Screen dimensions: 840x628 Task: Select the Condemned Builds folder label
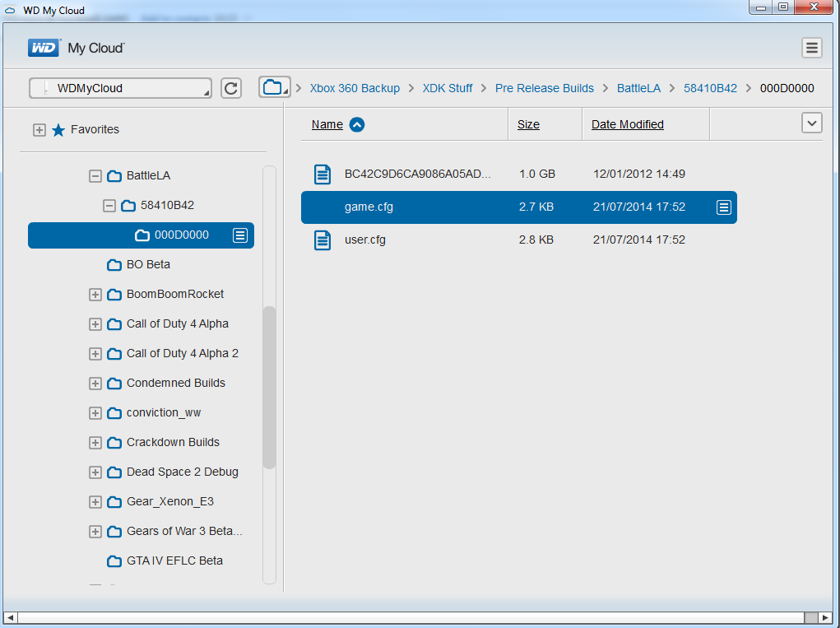point(176,383)
